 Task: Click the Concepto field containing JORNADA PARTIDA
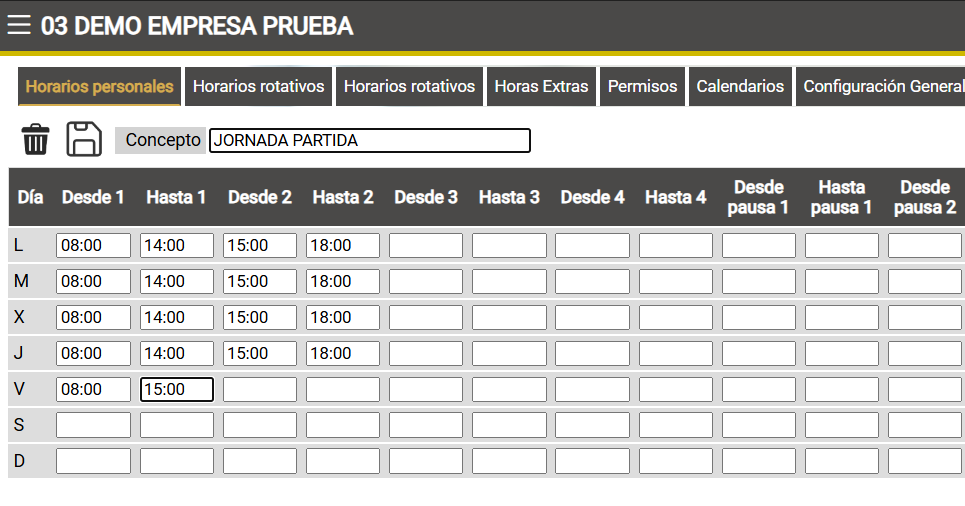(x=370, y=140)
